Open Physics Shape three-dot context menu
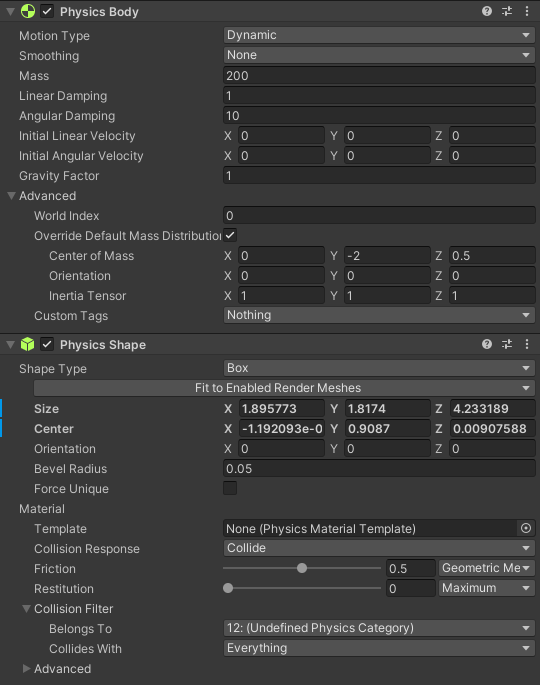This screenshot has height=685, width=540. point(527,344)
